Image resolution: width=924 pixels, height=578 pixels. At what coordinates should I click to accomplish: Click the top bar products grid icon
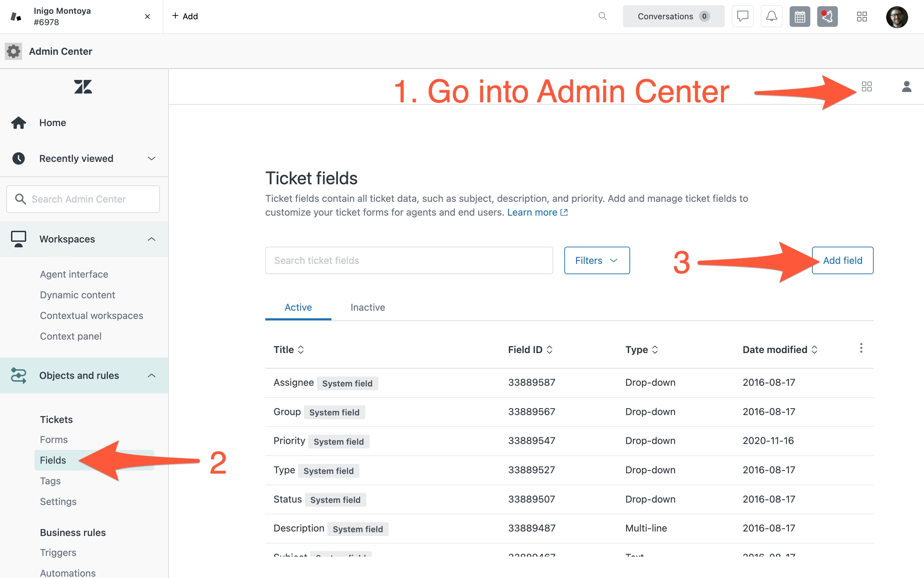click(x=862, y=17)
